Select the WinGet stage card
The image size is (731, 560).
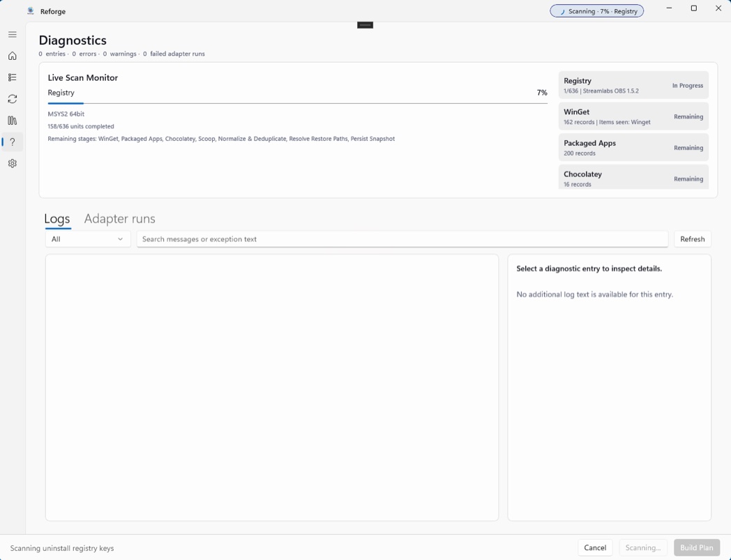coord(633,116)
